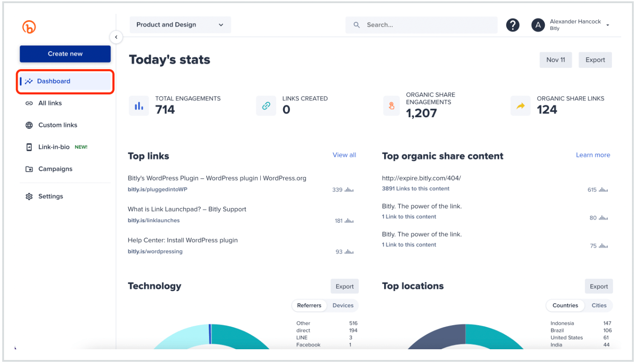Click the Total Engagements bar chart icon
636x364 pixels.
pos(139,106)
